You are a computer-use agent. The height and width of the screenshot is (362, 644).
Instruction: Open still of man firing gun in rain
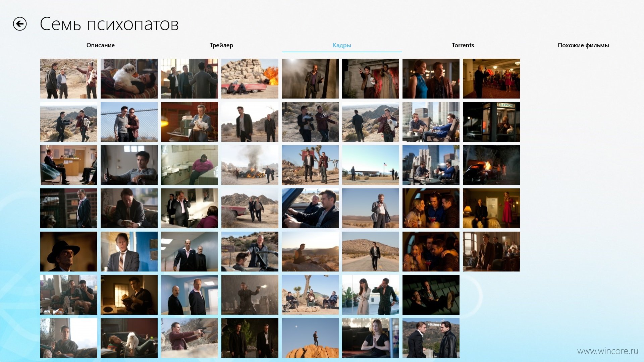pos(250,295)
